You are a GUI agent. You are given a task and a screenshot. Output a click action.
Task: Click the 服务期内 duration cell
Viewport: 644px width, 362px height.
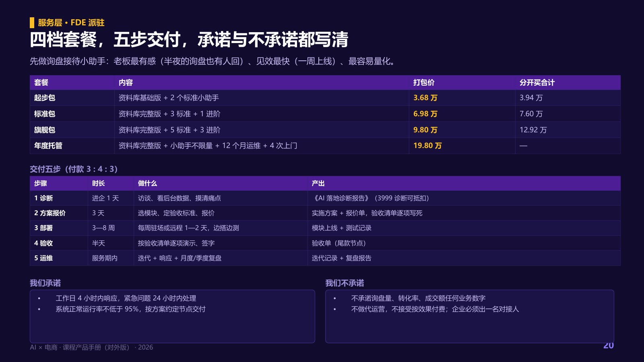[x=111, y=258]
